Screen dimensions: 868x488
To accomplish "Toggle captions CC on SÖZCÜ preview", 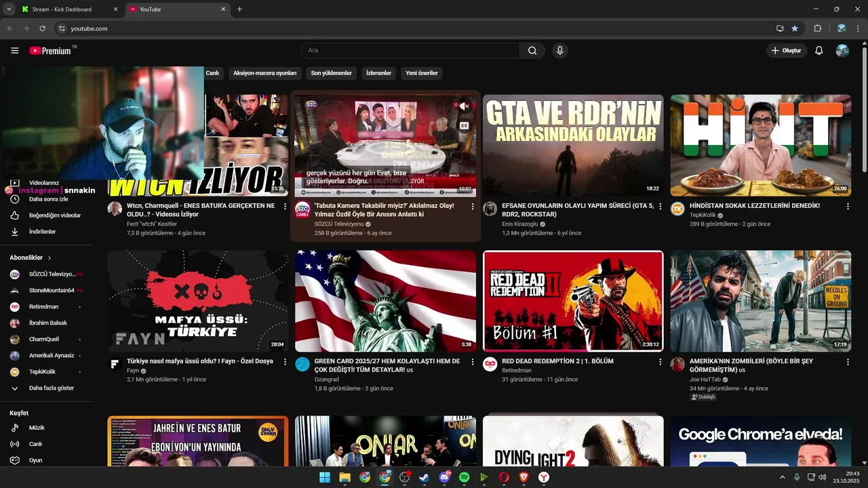I will 465,125.
